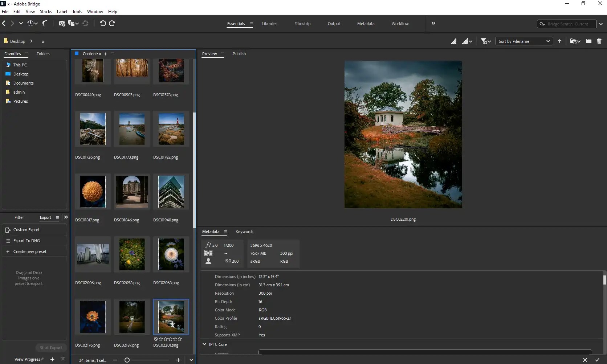The height and width of the screenshot is (364, 607).
Task: Open the Stacks menu
Action: (46, 11)
